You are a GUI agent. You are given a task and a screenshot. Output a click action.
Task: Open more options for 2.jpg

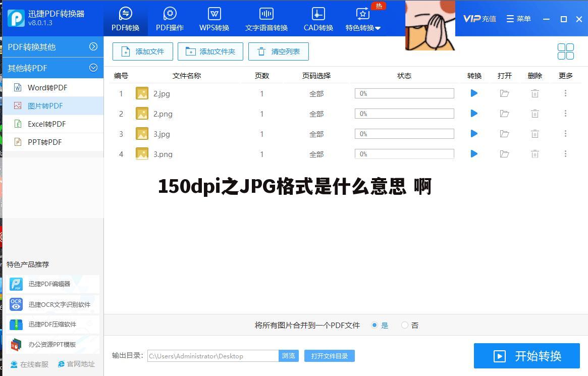coord(565,93)
